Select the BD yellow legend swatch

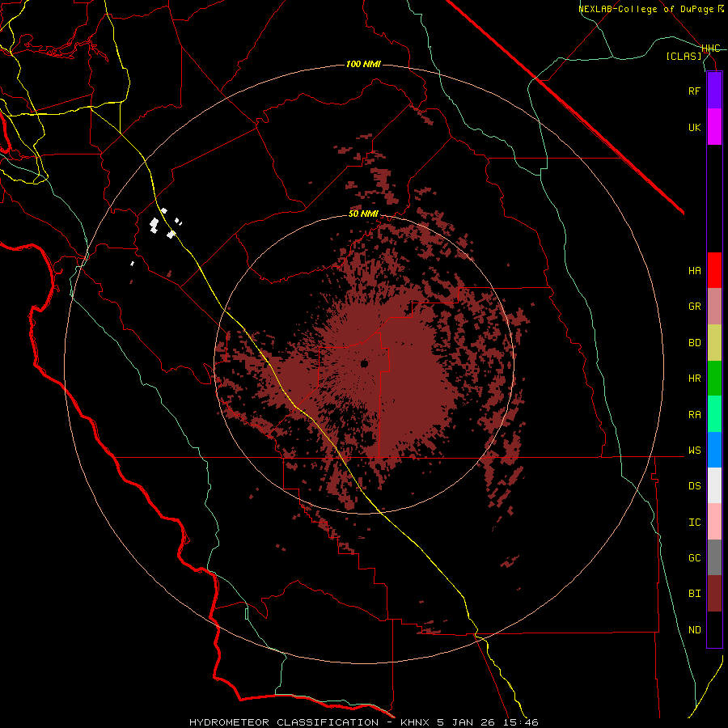[x=714, y=343]
